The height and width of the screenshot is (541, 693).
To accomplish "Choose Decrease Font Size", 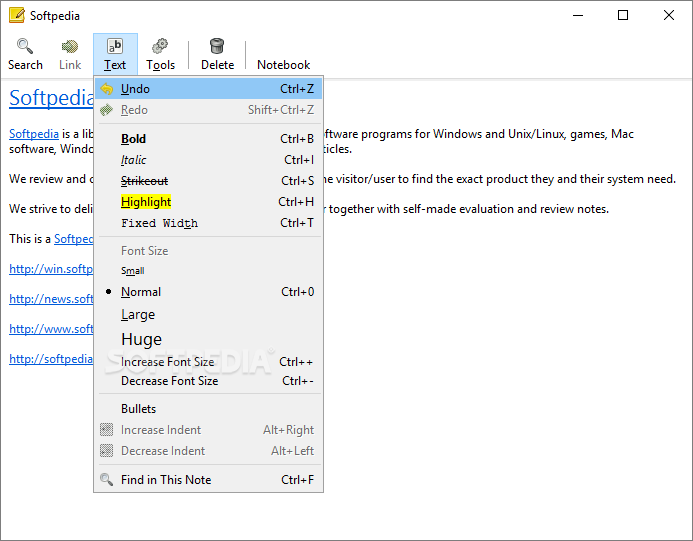I will (208, 381).
